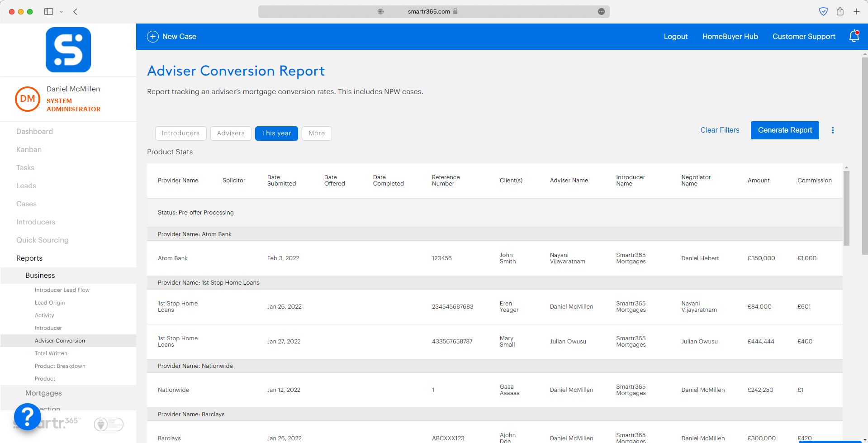Select Adviser Conversion report item

pyautogui.click(x=68, y=341)
